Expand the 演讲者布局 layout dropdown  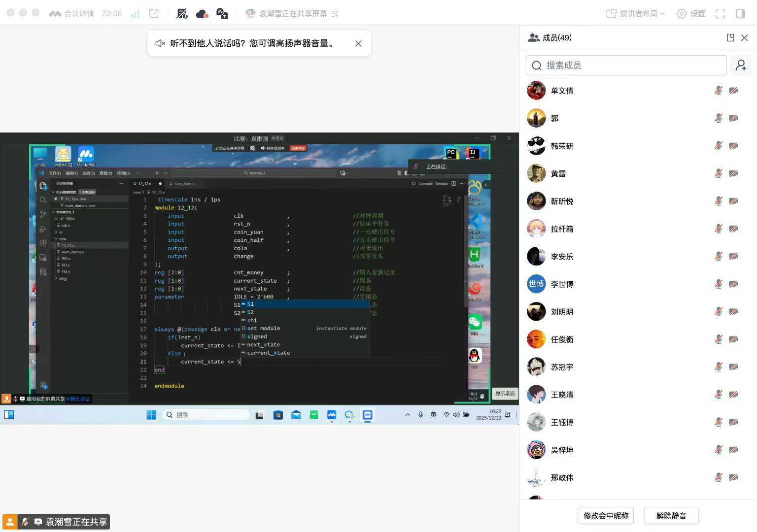click(636, 13)
